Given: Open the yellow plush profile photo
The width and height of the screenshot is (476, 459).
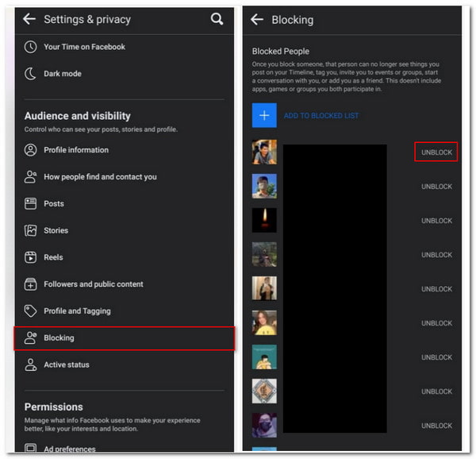Looking at the screenshot, I should pyautogui.click(x=264, y=322).
